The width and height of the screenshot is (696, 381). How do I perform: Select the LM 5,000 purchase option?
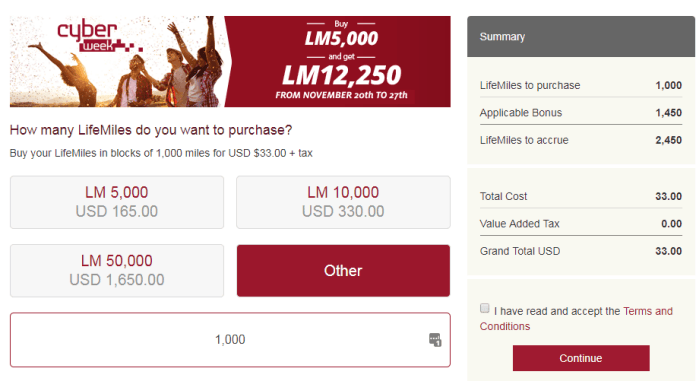pos(117,202)
